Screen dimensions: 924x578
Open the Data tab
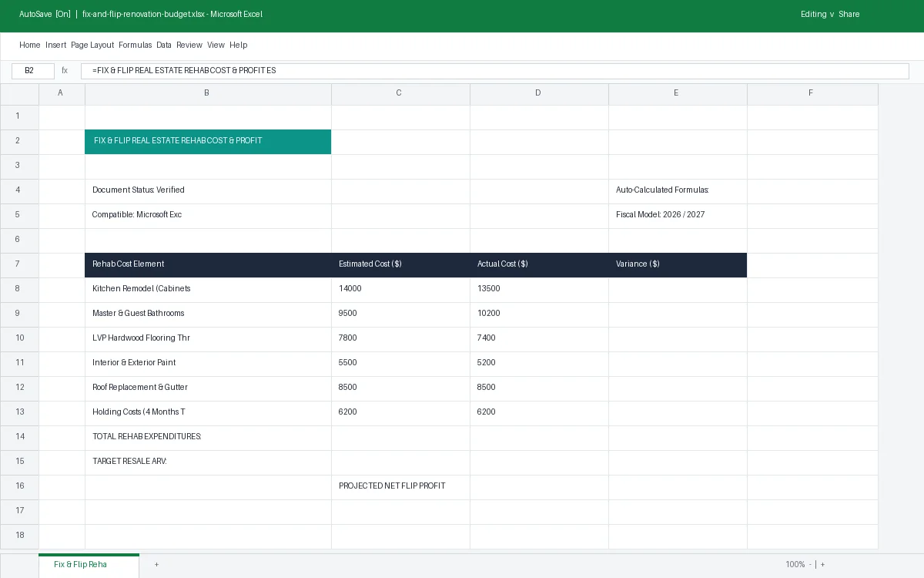pos(164,45)
